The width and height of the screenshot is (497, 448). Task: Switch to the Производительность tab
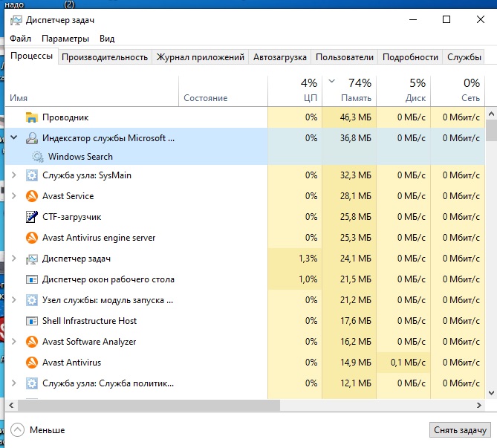105,57
